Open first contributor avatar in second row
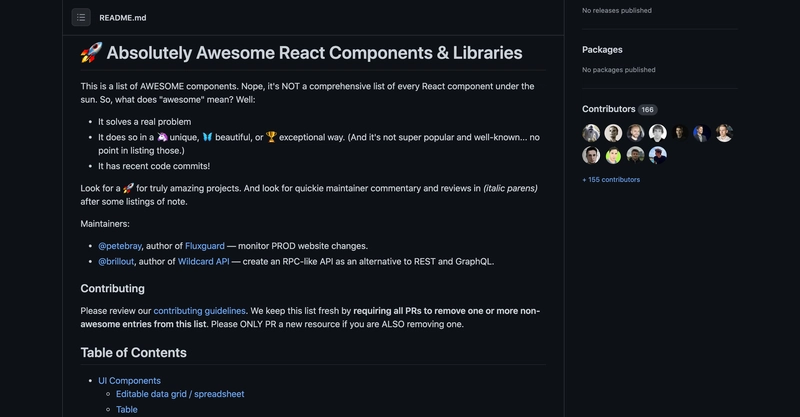The height and width of the screenshot is (417, 800). coord(591,155)
